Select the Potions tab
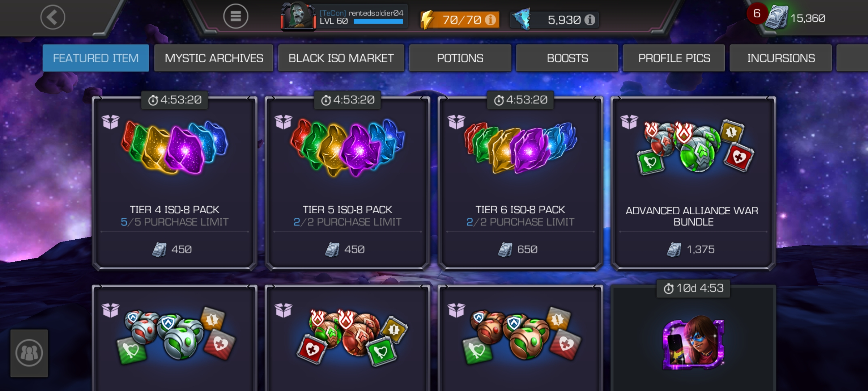This screenshot has height=391, width=868. (x=460, y=58)
